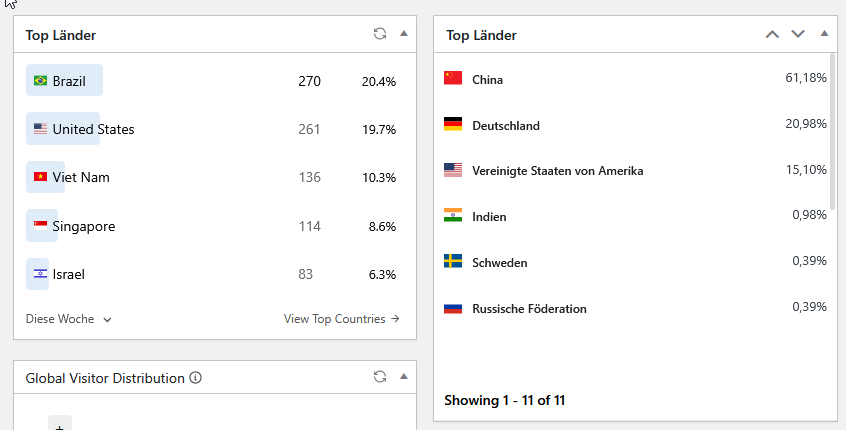Collapse the Global Visitor Distribution panel
The width and height of the screenshot is (846, 430).
pyautogui.click(x=404, y=376)
